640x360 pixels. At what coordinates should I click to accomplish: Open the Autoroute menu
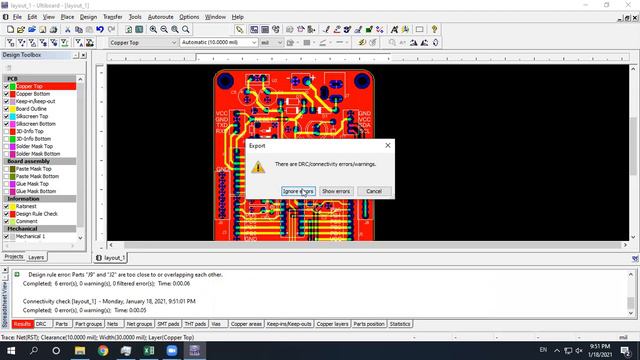click(160, 17)
